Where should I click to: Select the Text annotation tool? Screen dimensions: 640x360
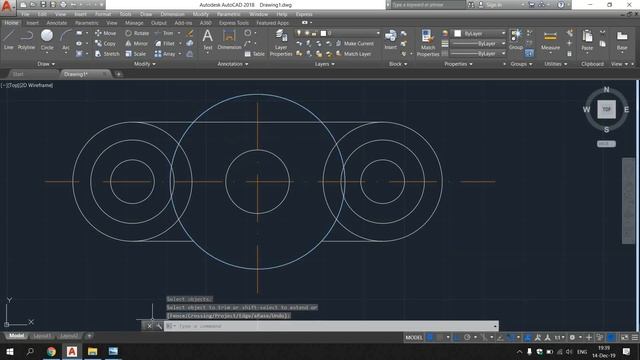[208, 40]
